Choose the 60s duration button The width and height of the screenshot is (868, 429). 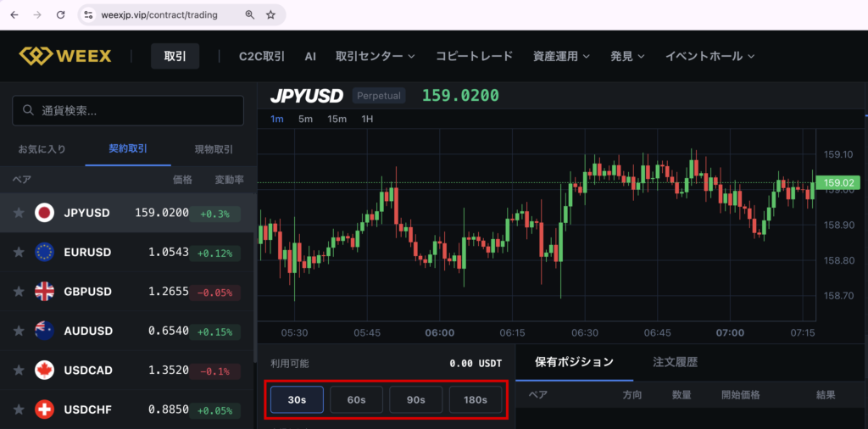(357, 399)
